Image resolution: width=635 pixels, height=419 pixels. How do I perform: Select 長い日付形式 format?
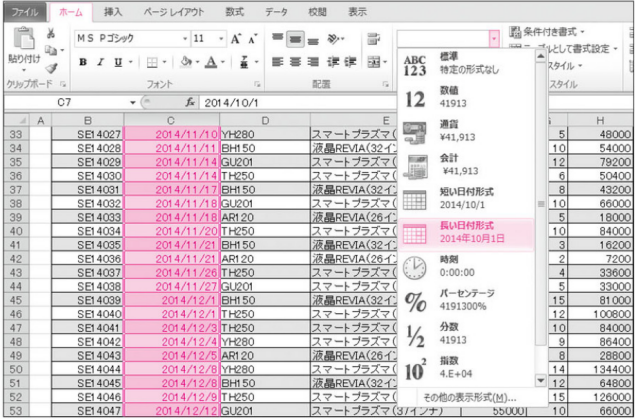click(467, 234)
